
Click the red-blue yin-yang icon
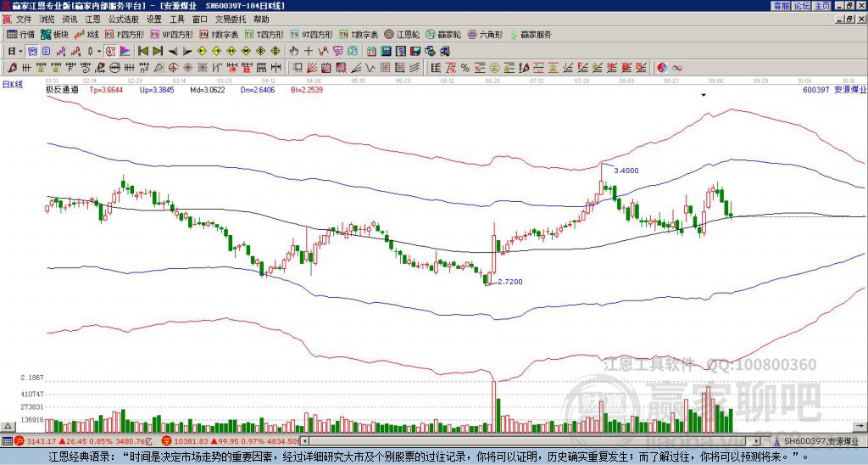(x=662, y=68)
